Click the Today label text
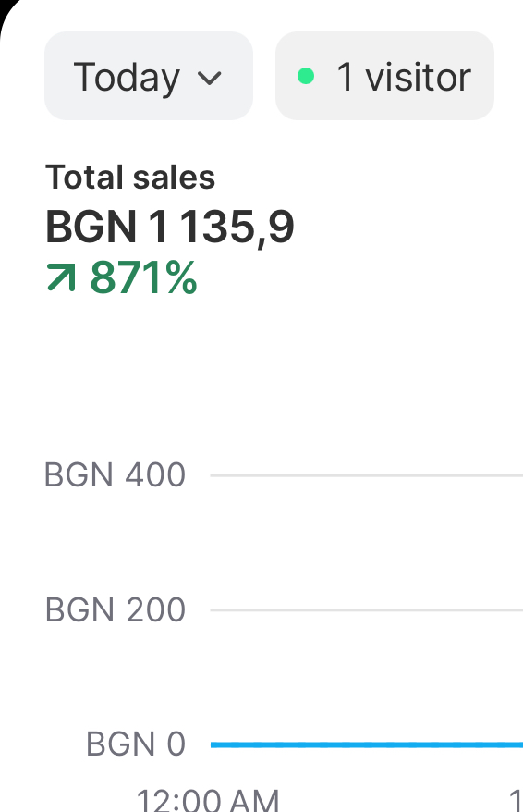This screenshot has height=812, width=523. pyautogui.click(x=127, y=79)
